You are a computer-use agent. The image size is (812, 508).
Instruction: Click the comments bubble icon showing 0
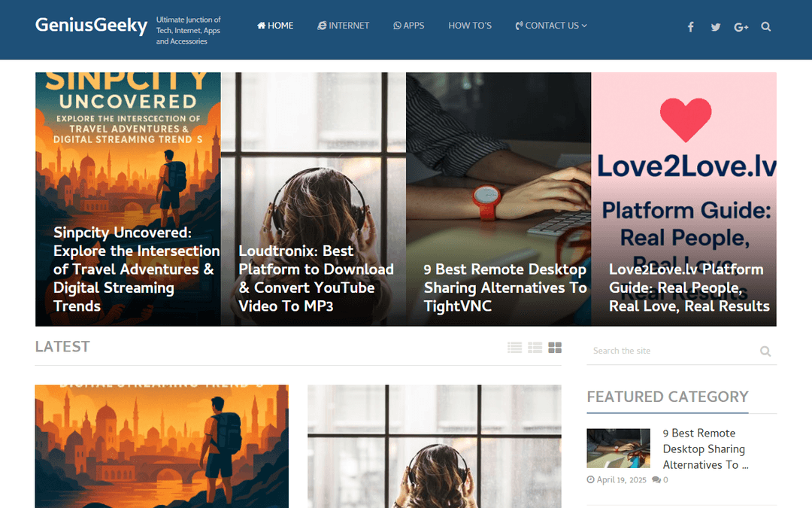(656, 480)
